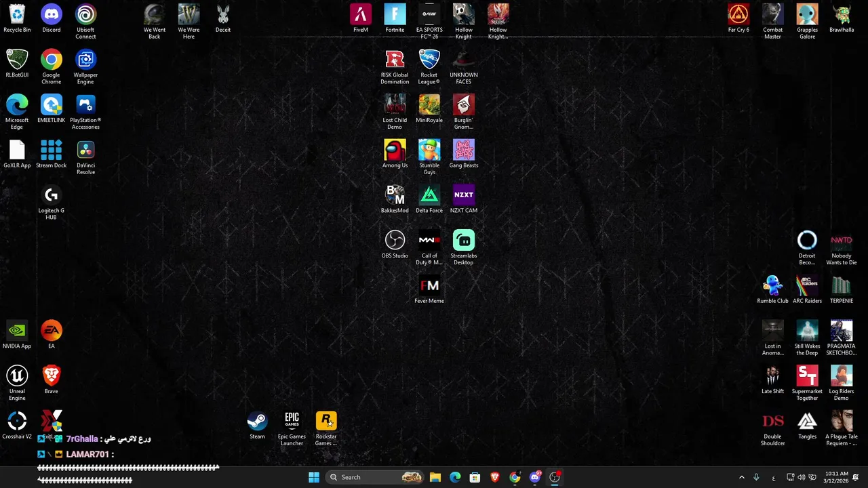
Task: Open Streamlabs Desktop icon
Action: tap(464, 248)
